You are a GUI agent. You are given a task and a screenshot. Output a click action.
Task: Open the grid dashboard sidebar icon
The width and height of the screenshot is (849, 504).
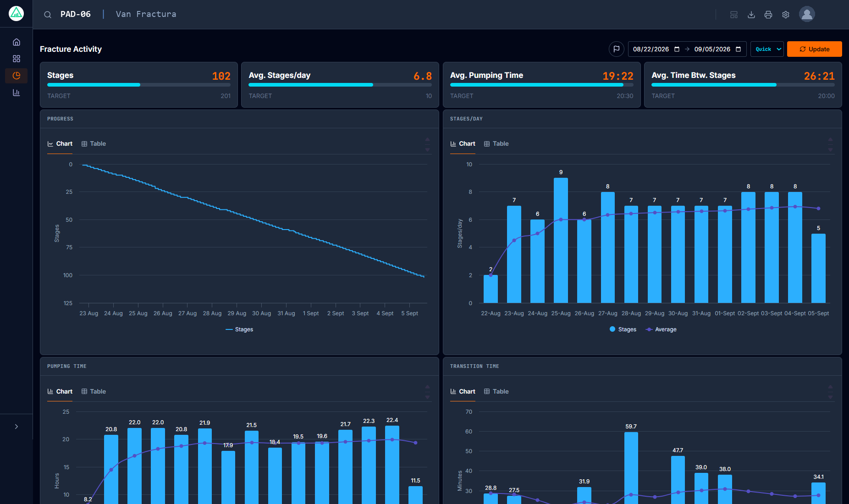pos(17,59)
